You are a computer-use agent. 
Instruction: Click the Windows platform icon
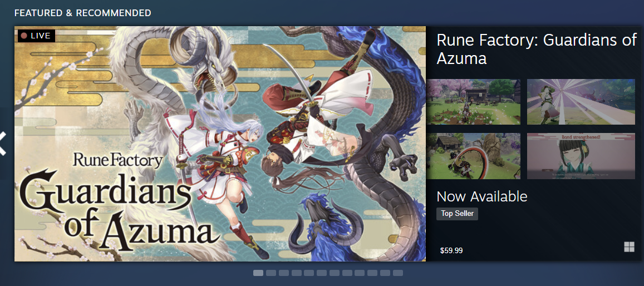point(629,246)
